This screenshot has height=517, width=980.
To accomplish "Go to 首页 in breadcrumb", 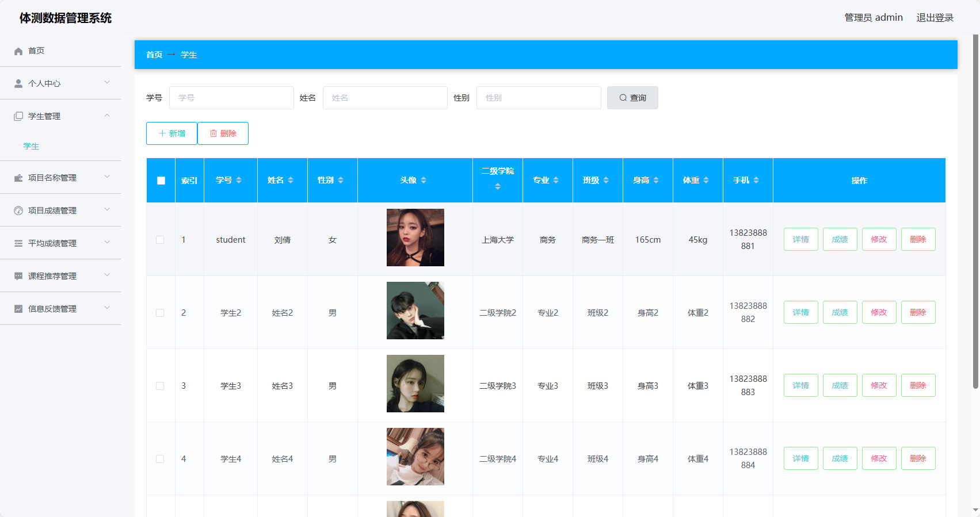I will click(154, 55).
